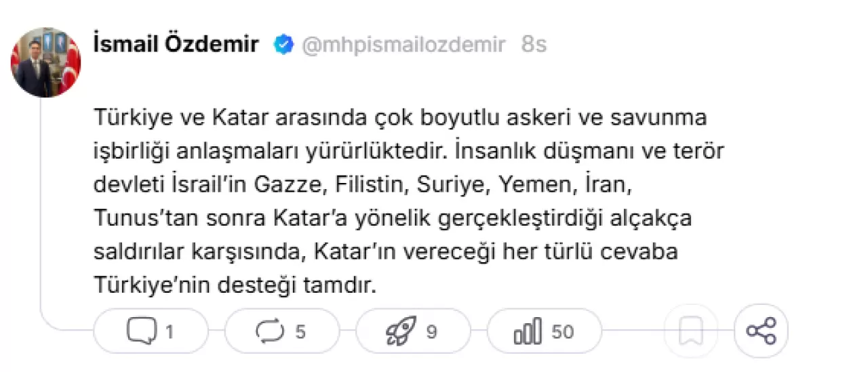Open the @mhpismailozdemir handle link
868x372 pixels.
403,45
